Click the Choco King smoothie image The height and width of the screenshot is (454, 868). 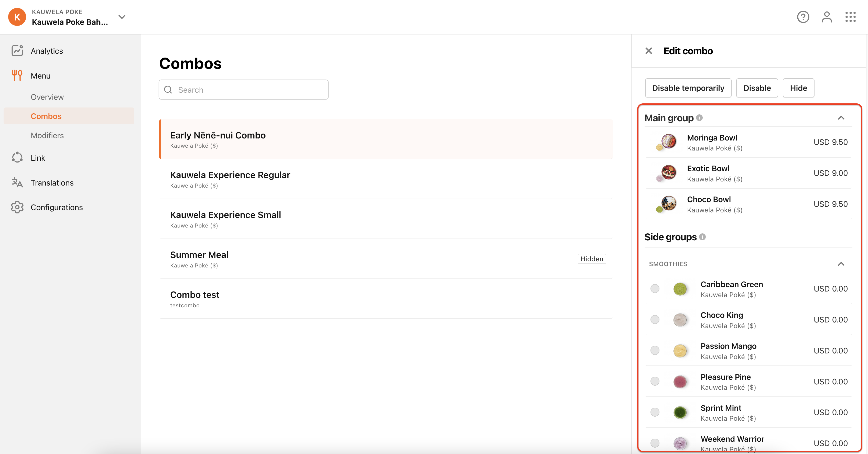coord(680,320)
